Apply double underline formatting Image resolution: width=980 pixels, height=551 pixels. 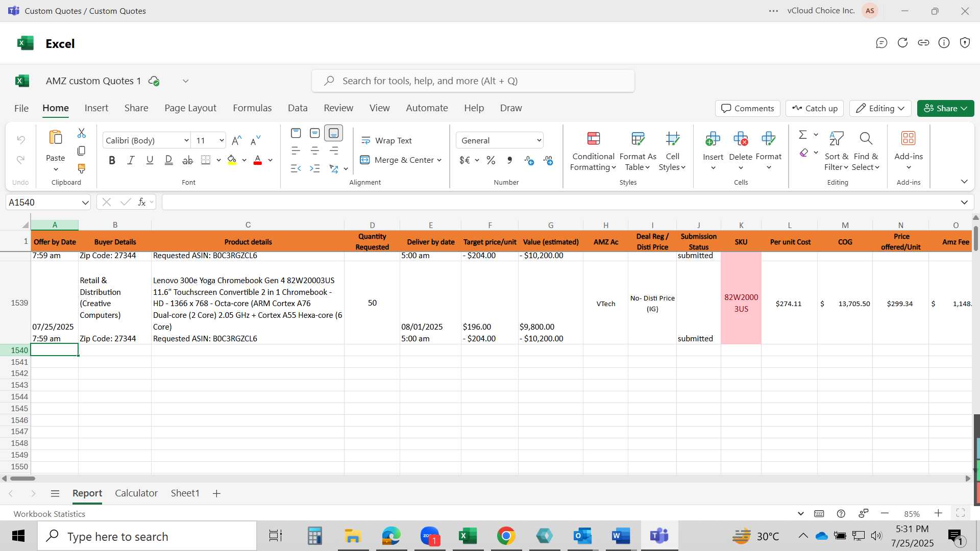click(168, 160)
